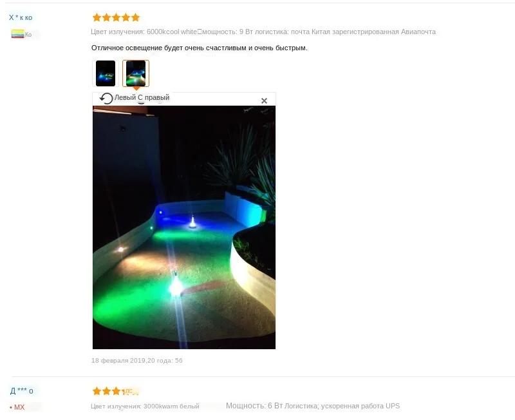Click the first star of top review
Image resolution: width=515 pixels, height=420 pixels.
(x=97, y=17)
